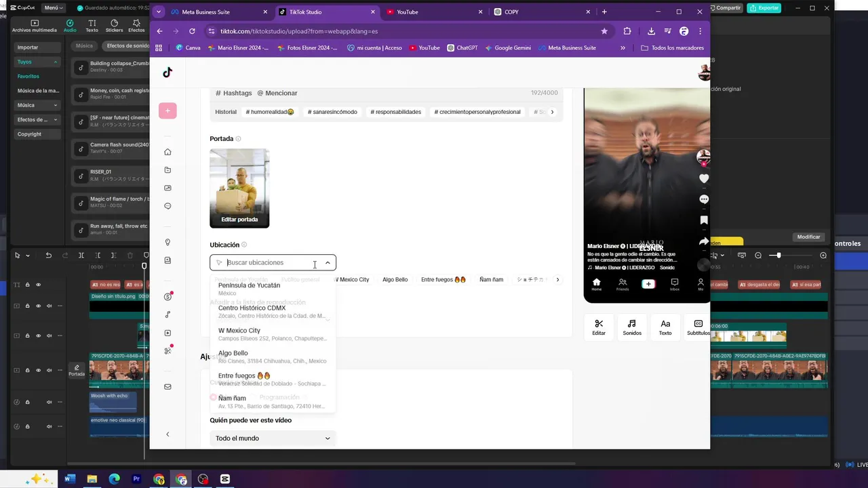Click the Buscar ubicaciones search field
The width and height of the screenshot is (868, 488).
pyautogui.click(x=273, y=263)
